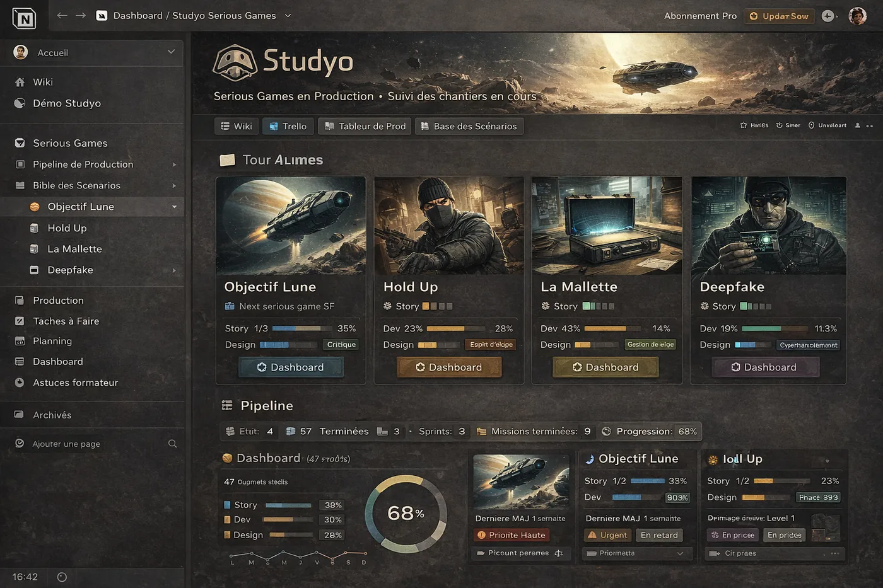Click the Priorite Haute tag
The image size is (883, 588).
click(512, 535)
